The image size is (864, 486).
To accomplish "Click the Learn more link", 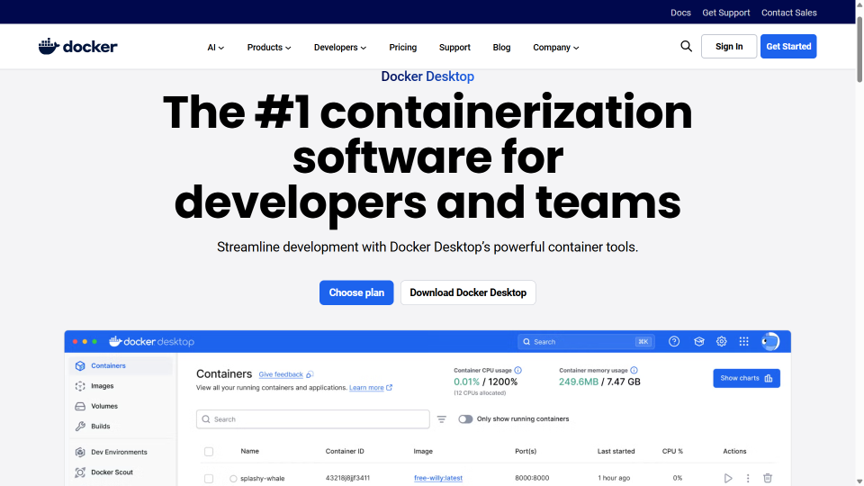I will coord(366,388).
